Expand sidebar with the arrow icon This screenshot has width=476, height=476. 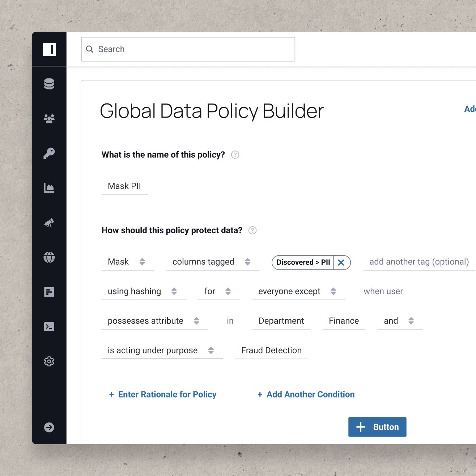[x=49, y=427]
